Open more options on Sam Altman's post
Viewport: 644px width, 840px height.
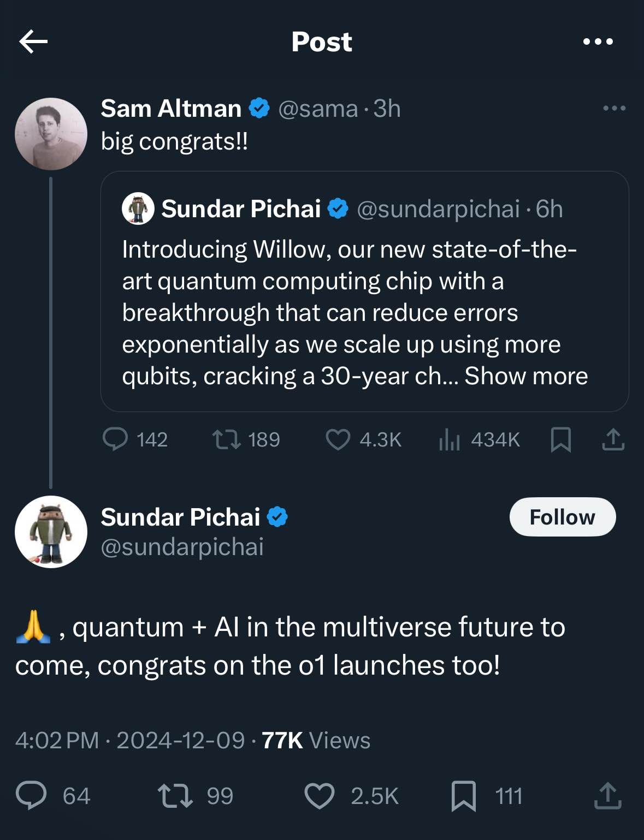(x=614, y=108)
